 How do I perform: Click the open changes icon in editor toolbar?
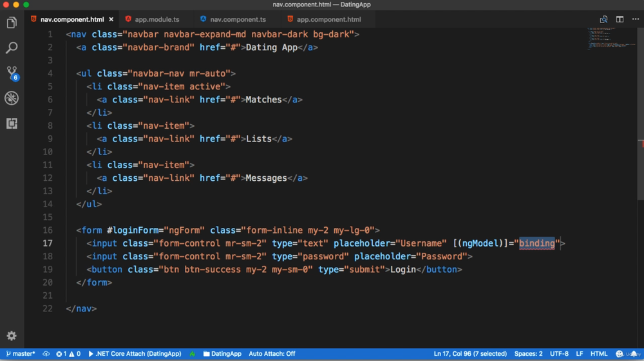click(x=603, y=19)
